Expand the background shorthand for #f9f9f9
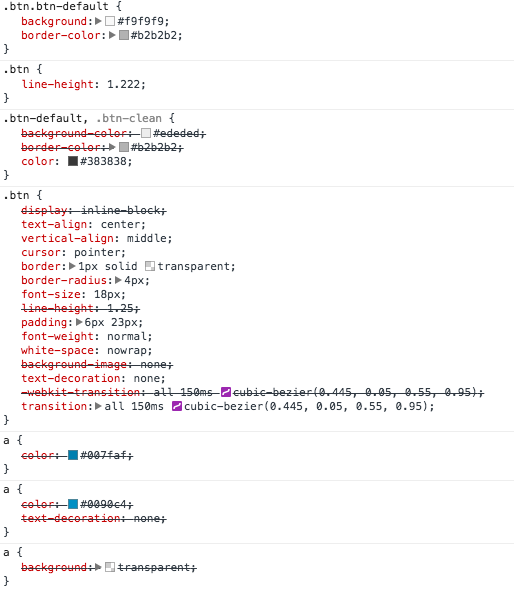The height and width of the screenshot is (589, 514). (x=98, y=21)
